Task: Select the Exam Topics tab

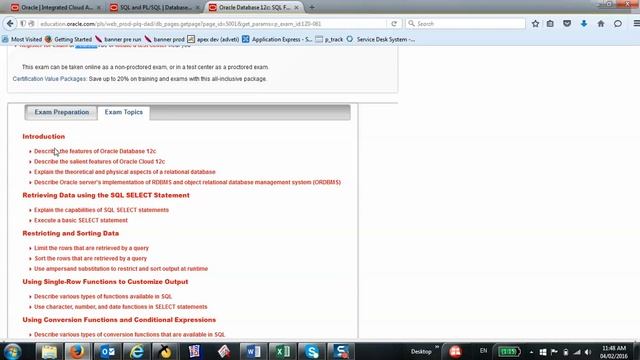Action: (124, 112)
